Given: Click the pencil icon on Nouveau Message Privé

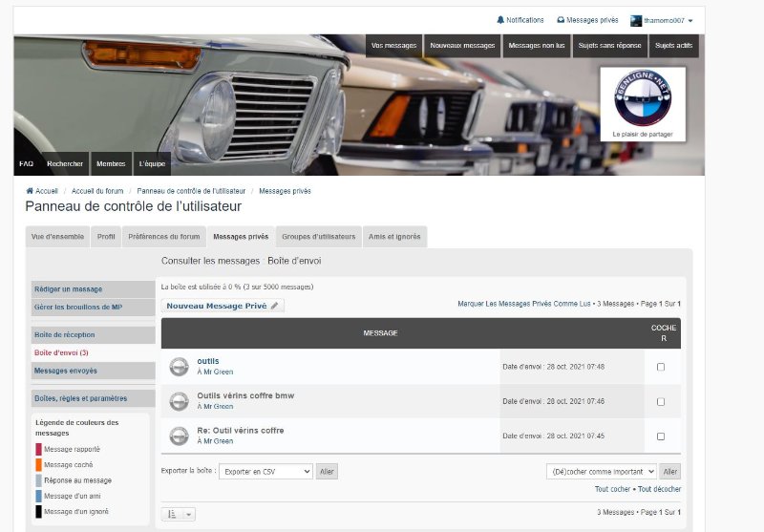Looking at the screenshot, I should pyautogui.click(x=275, y=306).
